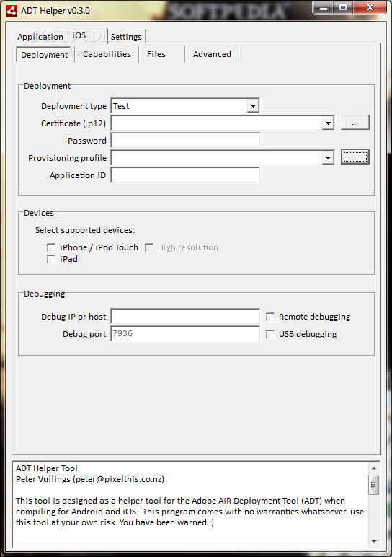The image size is (392, 557).
Task: Open the Settings tab
Action: pyautogui.click(x=126, y=37)
